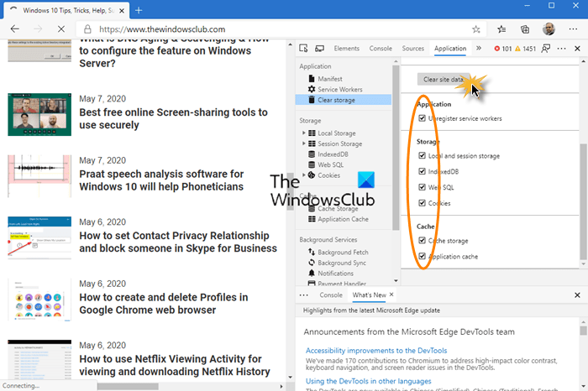The width and height of the screenshot is (588, 391).
Task: Show the red error count 101
Action: [x=502, y=49]
